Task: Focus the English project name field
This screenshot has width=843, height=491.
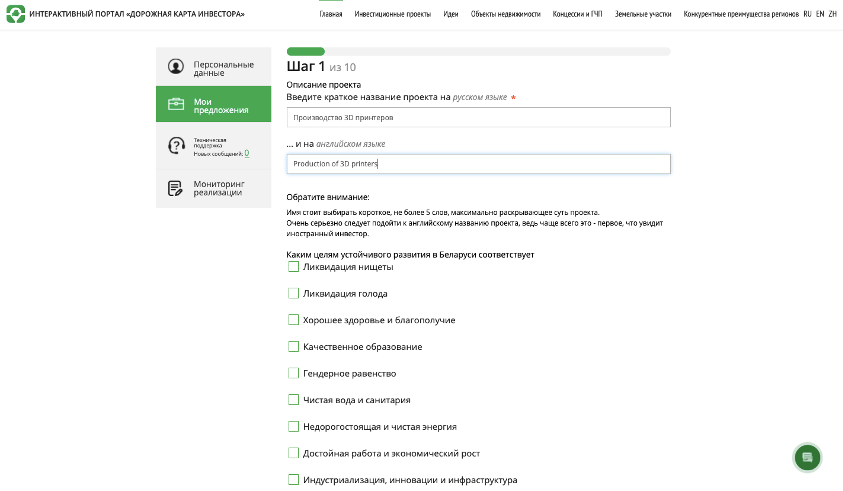Action: click(x=478, y=164)
